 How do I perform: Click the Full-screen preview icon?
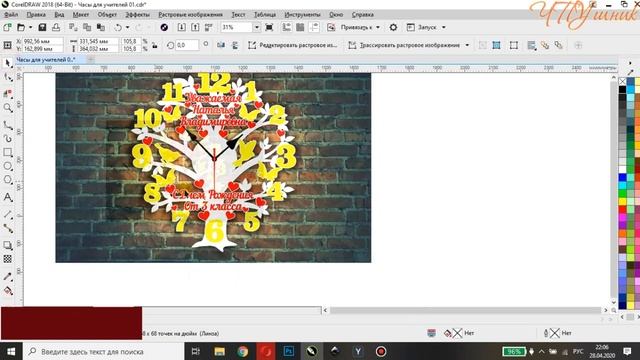(x=269, y=27)
